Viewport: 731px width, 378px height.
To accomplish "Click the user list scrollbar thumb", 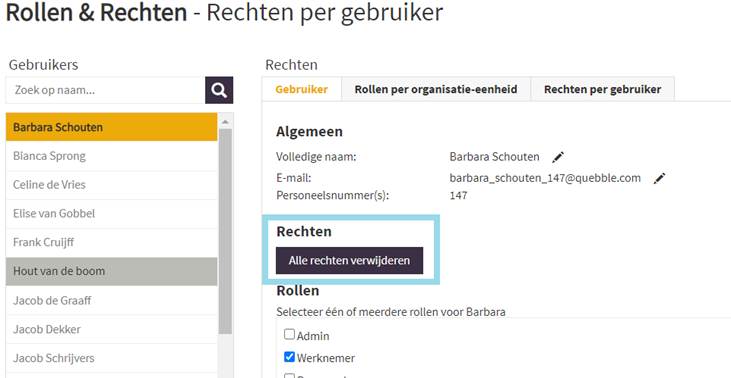I will pos(225,232).
